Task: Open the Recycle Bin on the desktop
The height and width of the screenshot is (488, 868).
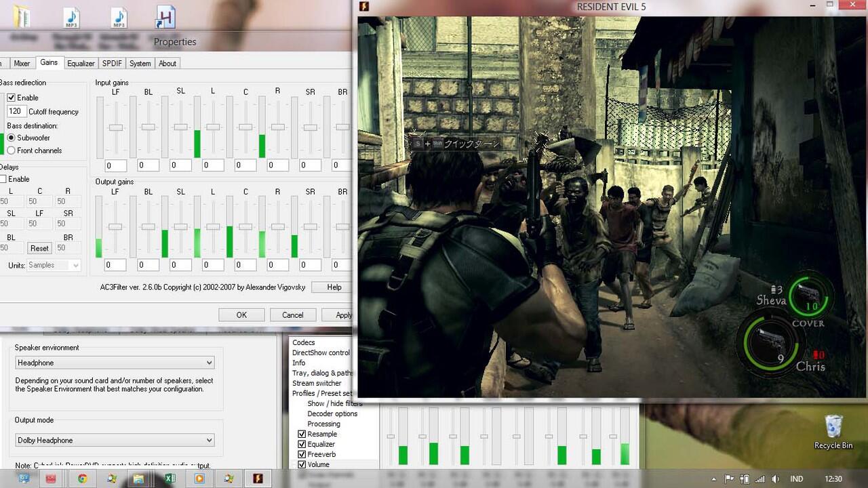Action: [833, 432]
